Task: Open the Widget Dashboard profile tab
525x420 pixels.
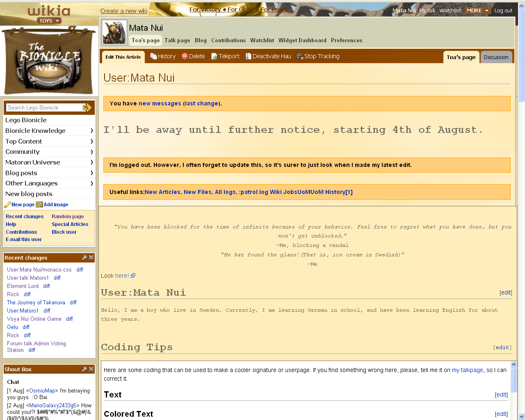Action: (x=302, y=40)
